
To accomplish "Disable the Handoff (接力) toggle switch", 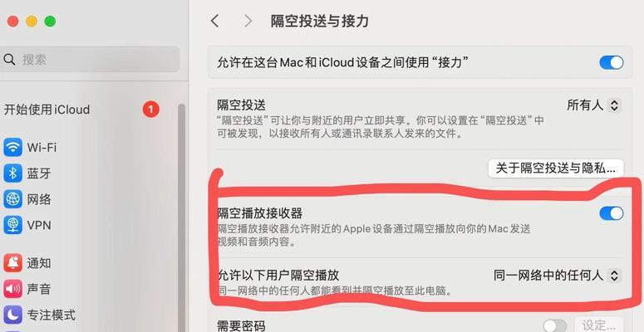I will coord(611,63).
